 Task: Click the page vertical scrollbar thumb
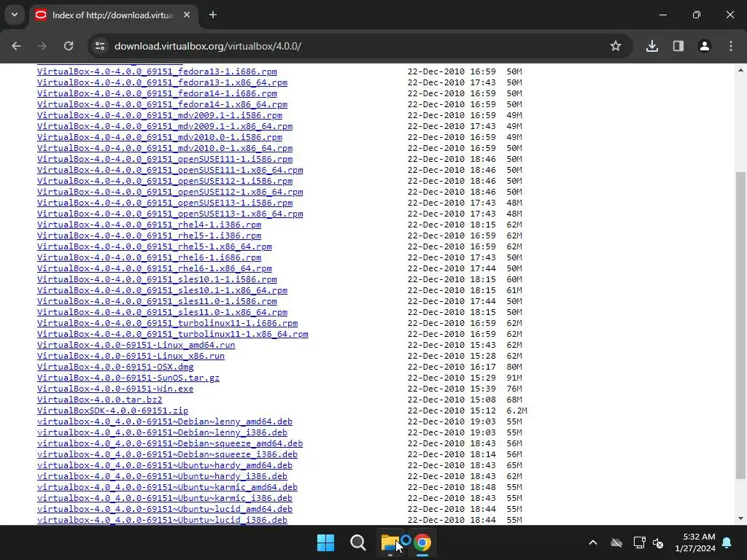(740, 325)
